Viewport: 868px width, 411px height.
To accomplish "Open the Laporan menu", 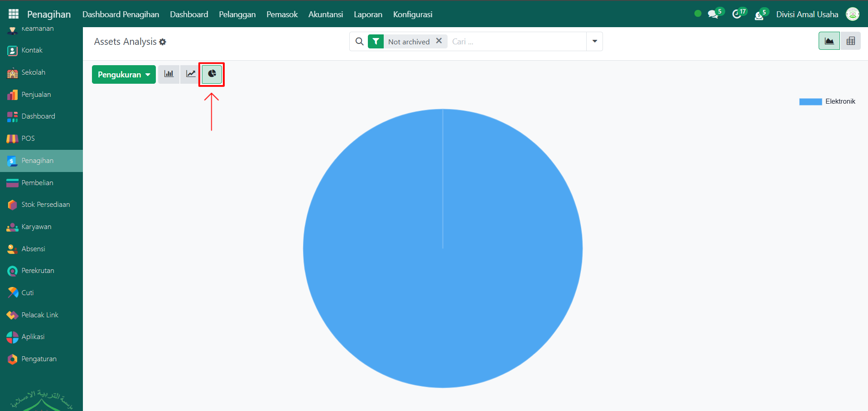I will 368,14.
